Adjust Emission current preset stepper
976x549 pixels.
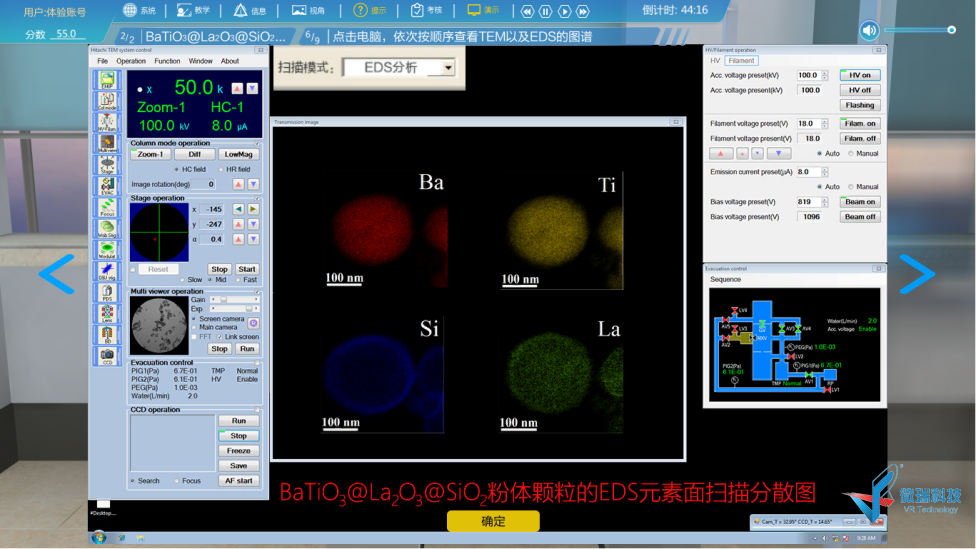click(825, 172)
